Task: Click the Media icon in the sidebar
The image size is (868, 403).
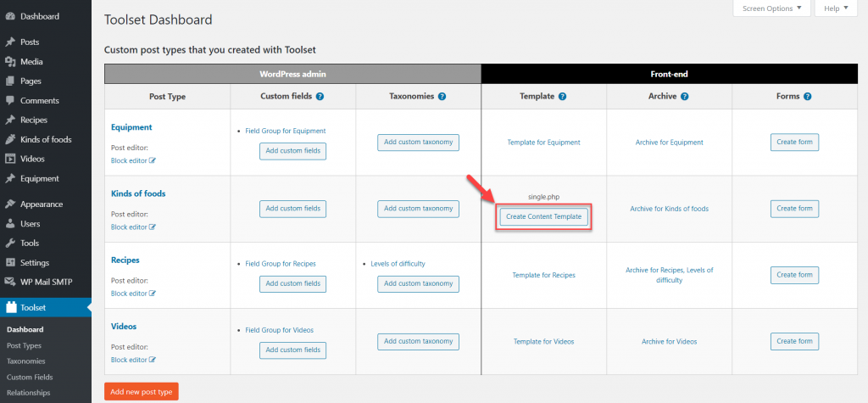Action: click(10, 62)
